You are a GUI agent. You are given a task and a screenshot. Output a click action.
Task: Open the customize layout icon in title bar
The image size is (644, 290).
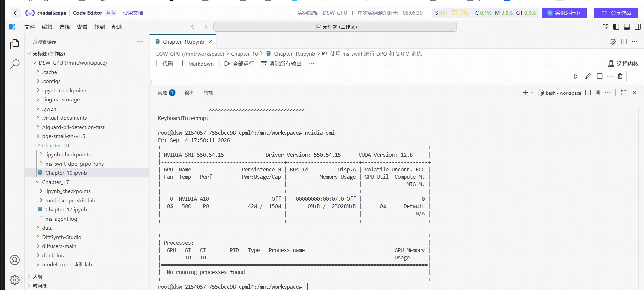[x=605, y=27]
